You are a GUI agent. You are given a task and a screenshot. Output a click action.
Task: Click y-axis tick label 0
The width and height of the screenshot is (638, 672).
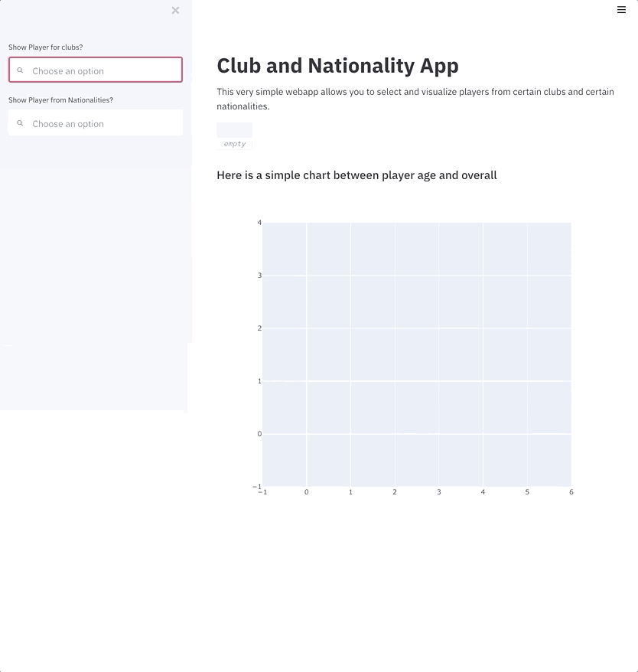coord(259,434)
